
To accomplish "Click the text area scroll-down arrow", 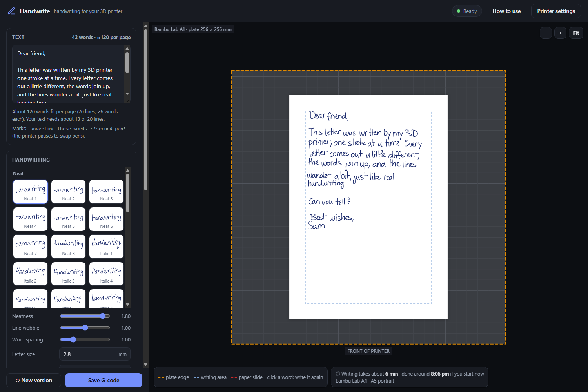I will click(x=127, y=94).
